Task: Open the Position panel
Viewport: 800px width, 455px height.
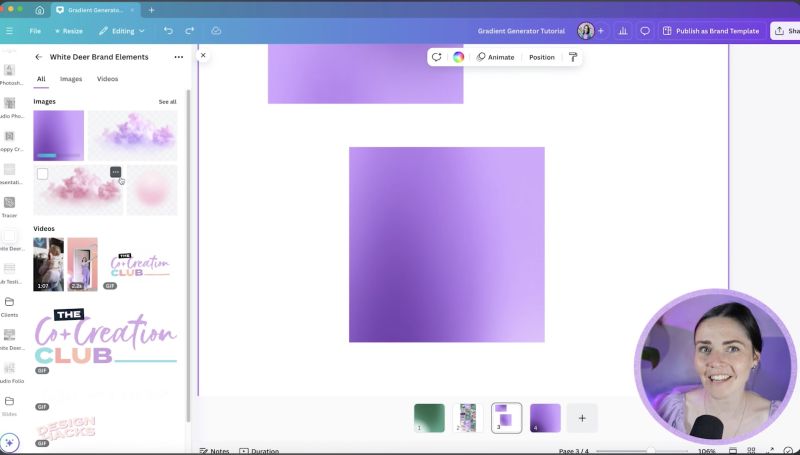Action: click(x=541, y=57)
